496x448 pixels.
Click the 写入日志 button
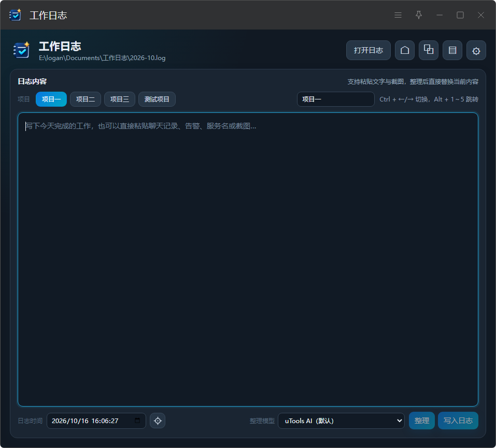(x=458, y=421)
